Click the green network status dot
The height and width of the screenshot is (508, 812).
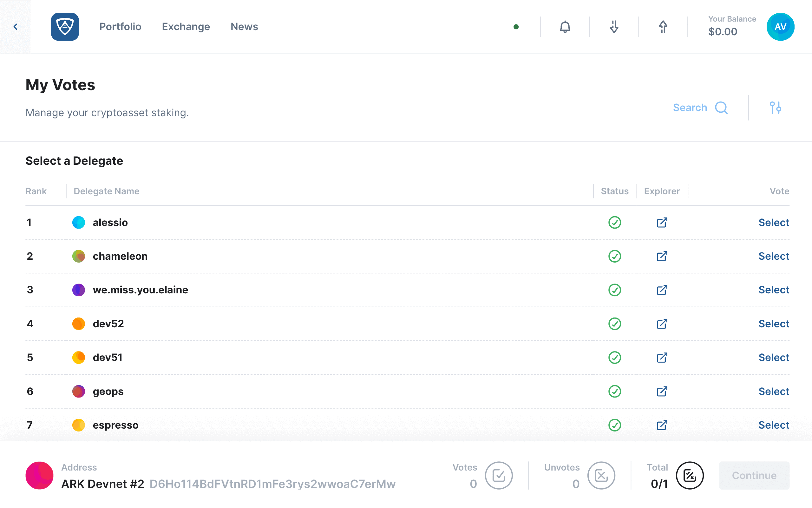pos(516,27)
